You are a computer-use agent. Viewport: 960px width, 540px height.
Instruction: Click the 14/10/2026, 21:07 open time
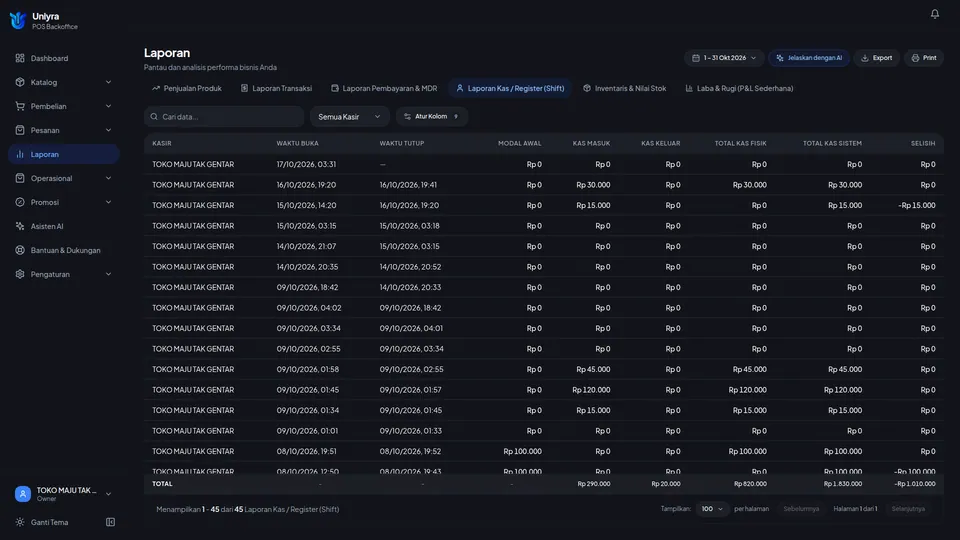pyautogui.click(x=306, y=246)
